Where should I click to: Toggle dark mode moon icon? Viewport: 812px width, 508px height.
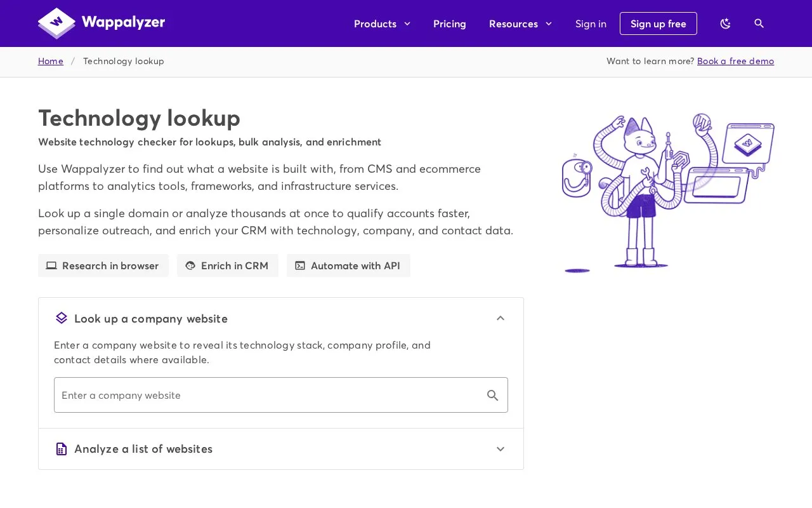726,23
